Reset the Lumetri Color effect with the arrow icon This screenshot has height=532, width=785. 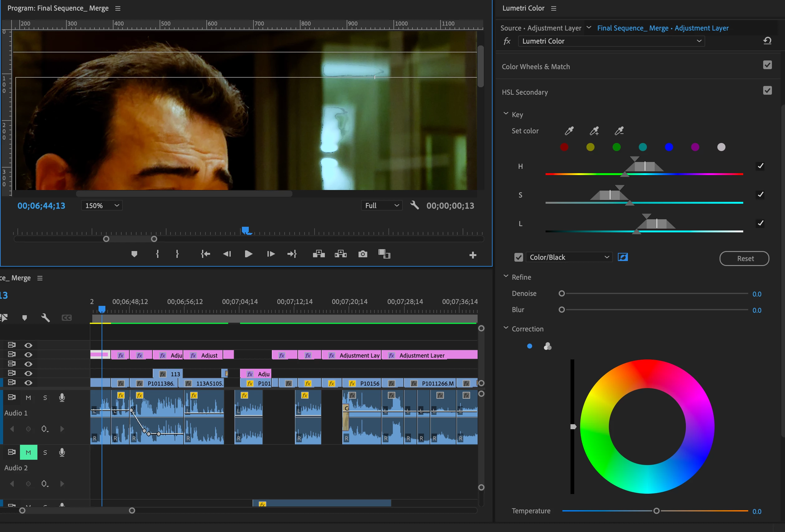(767, 41)
